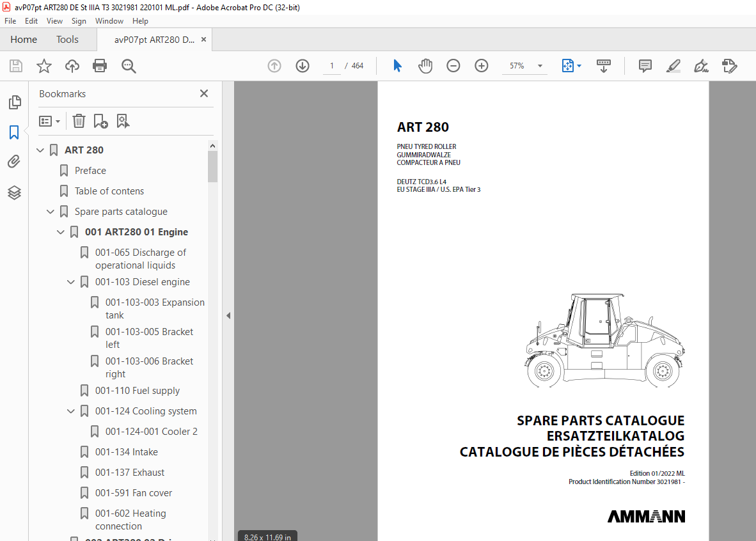Open the Find text magnifier icon

pyautogui.click(x=129, y=66)
